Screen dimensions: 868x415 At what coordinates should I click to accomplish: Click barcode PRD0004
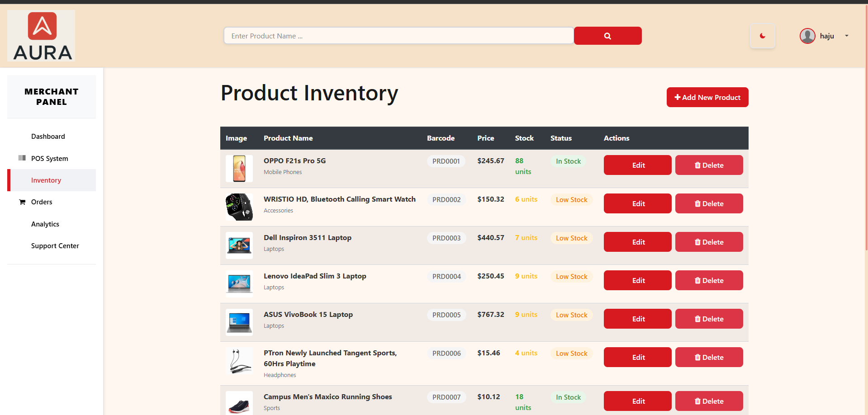click(x=446, y=277)
